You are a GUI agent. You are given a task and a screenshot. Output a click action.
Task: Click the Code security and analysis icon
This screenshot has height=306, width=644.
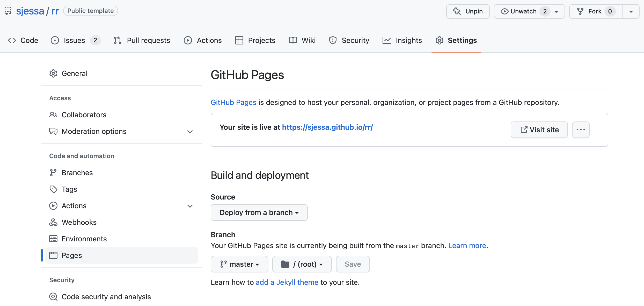(x=53, y=297)
